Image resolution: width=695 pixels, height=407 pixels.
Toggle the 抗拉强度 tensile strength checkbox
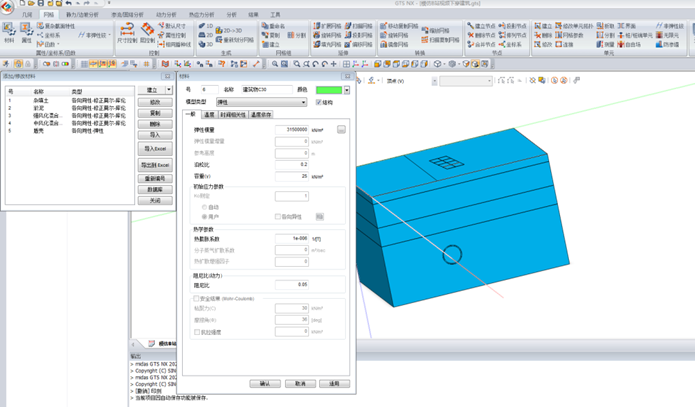[197, 332]
